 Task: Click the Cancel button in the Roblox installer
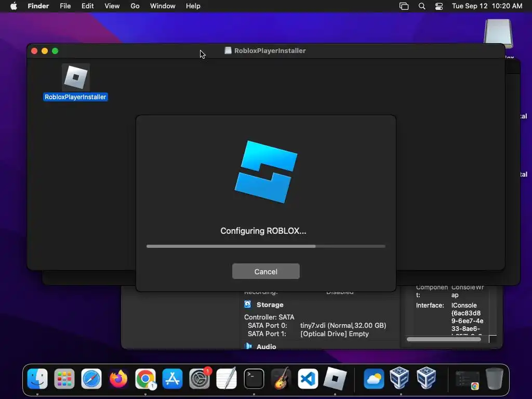click(x=265, y=271)
